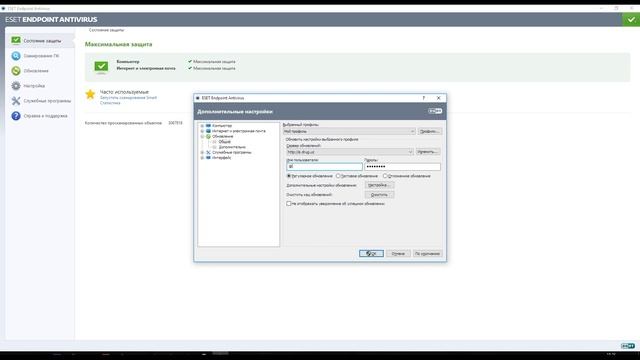
Task: Expand Интернет и электронная почта tree node
Action: coord(202,131)
